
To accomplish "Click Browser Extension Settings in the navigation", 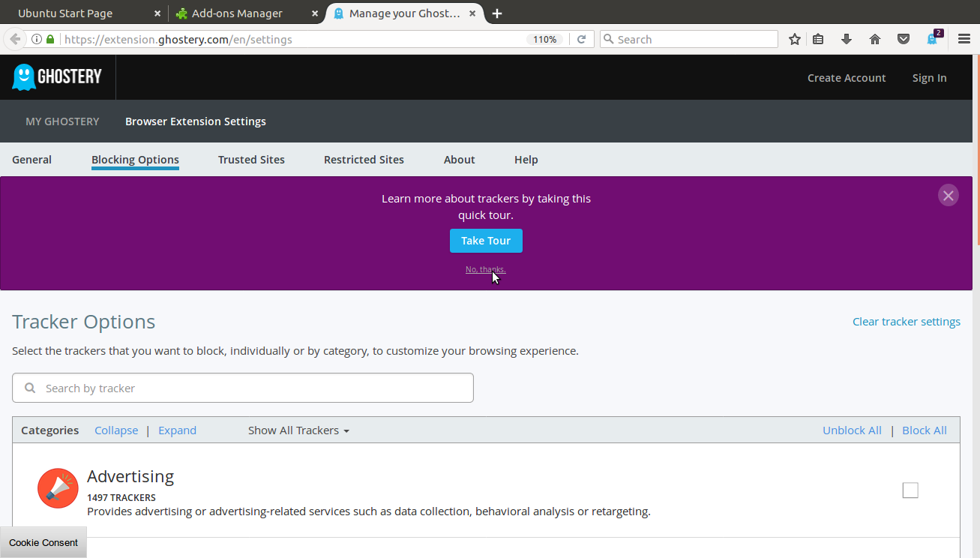I will click(x=196, y=121).
